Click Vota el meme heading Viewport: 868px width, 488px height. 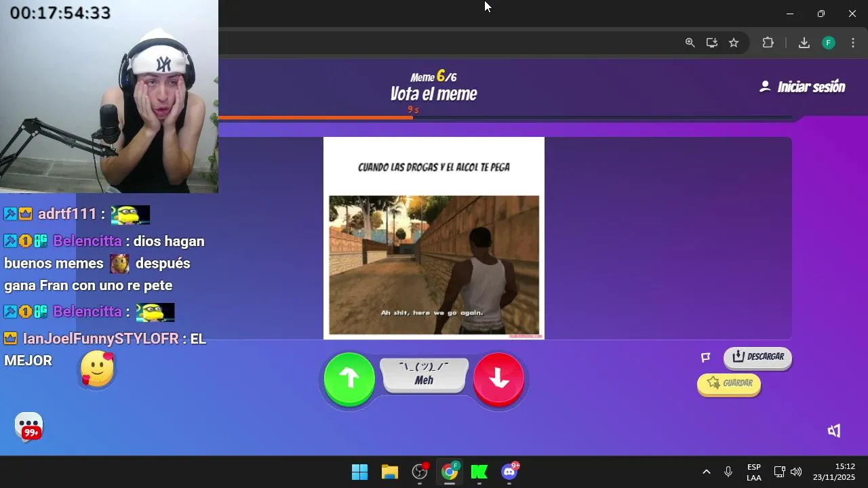[x=433, y=94]
